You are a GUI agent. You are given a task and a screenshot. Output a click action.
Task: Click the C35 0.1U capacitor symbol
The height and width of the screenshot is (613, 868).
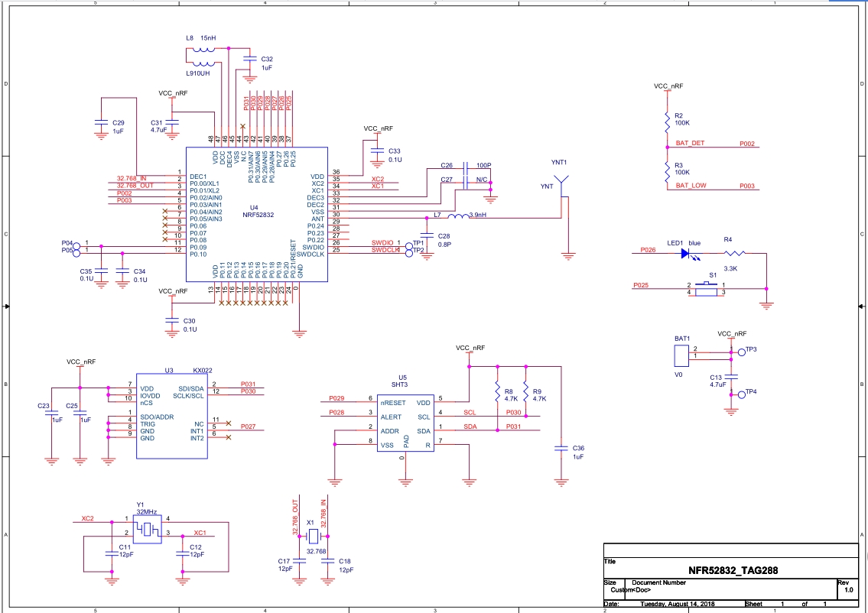click(x=101, y=271)
